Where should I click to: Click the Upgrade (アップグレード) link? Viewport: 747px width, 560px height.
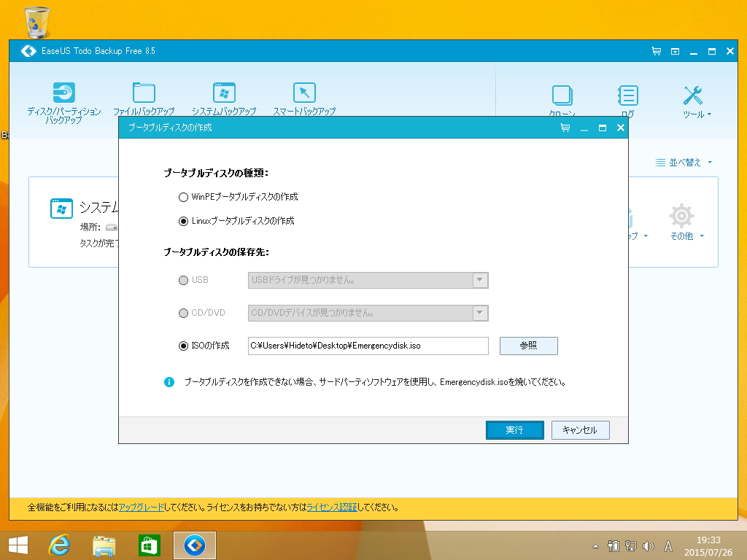141,507
